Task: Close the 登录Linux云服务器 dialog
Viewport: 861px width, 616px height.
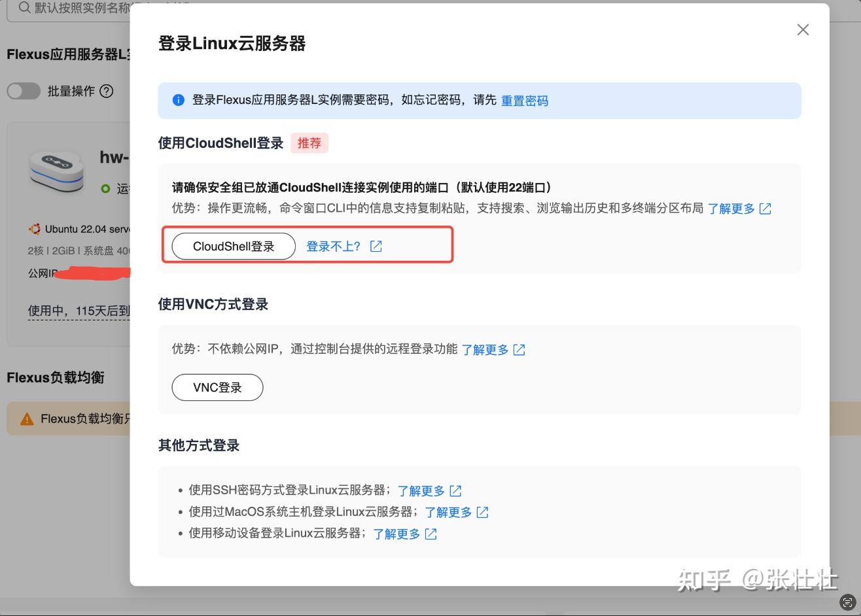Action: 803,29
